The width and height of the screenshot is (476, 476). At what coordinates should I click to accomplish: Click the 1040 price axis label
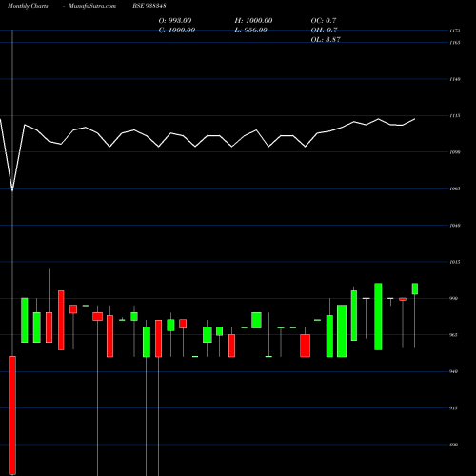[x=455, y=226]
